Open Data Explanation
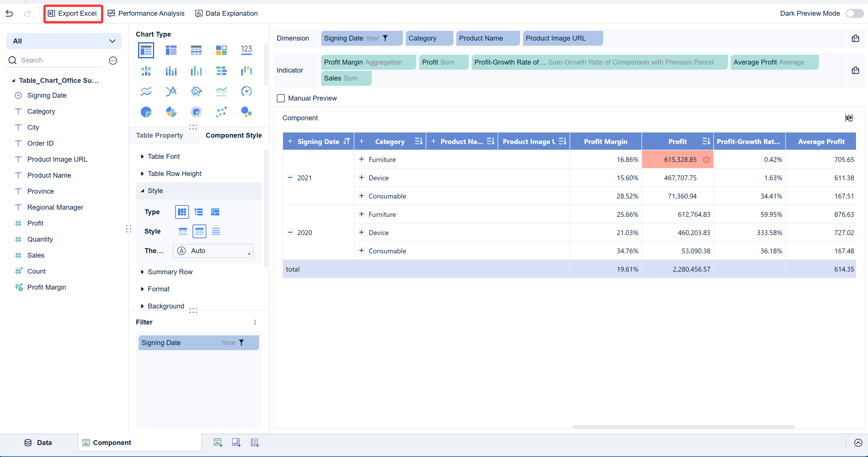868x457 pixels. click(x=226, y=13)
